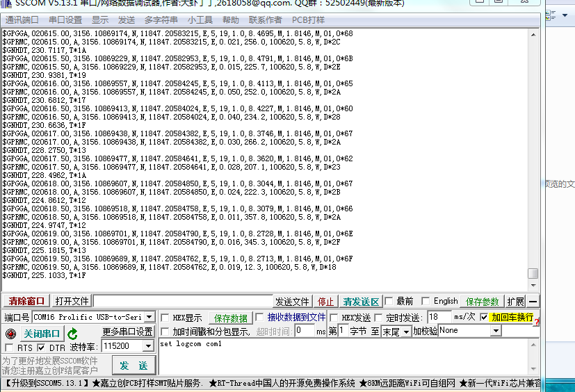Open the 串口设置 menu
This screenshot has height=392, width=575.
(x=65, y=19)
